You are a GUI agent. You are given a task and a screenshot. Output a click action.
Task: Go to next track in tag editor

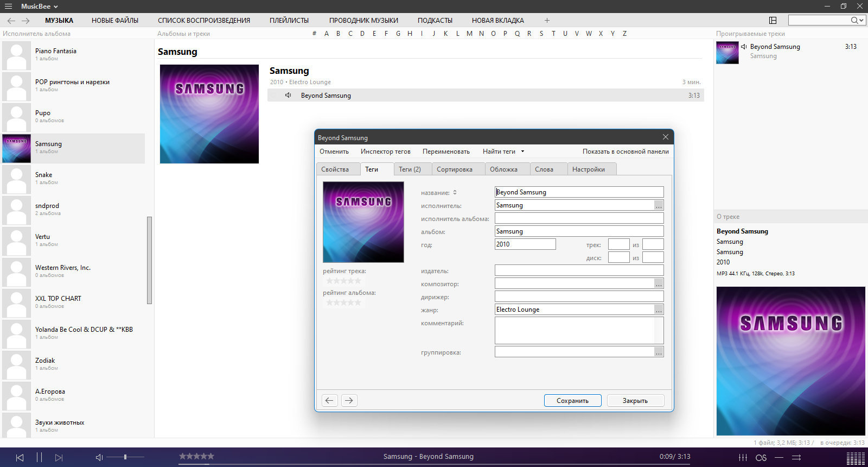(349, 400)
